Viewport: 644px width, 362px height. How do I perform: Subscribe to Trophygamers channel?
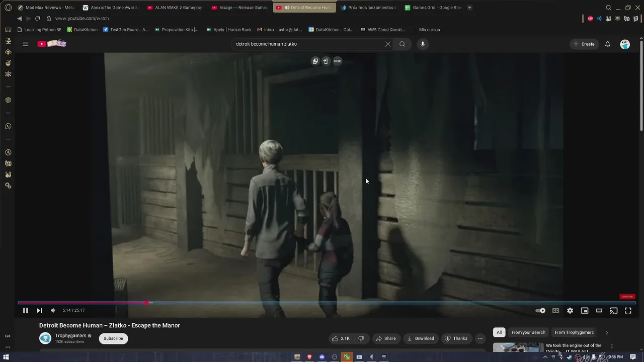[x=113, y=338]
